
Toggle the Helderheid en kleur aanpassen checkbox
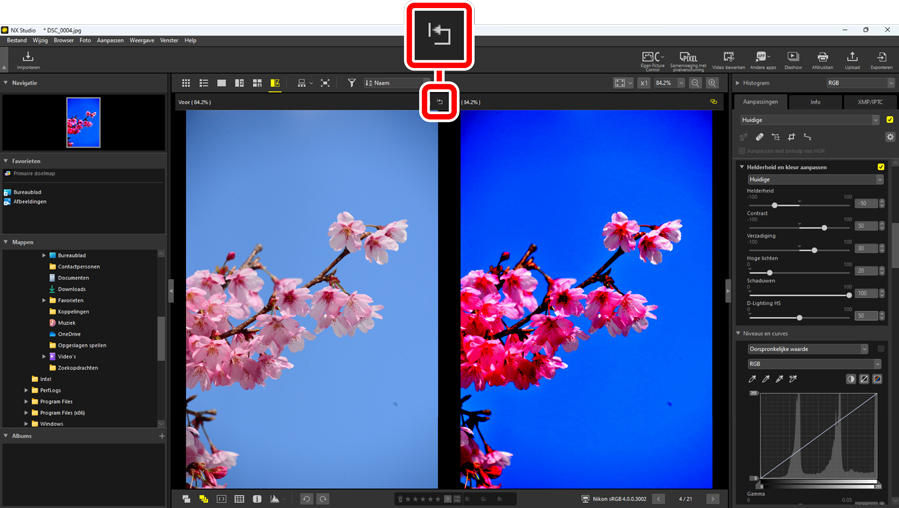click(x=881, y=167)
